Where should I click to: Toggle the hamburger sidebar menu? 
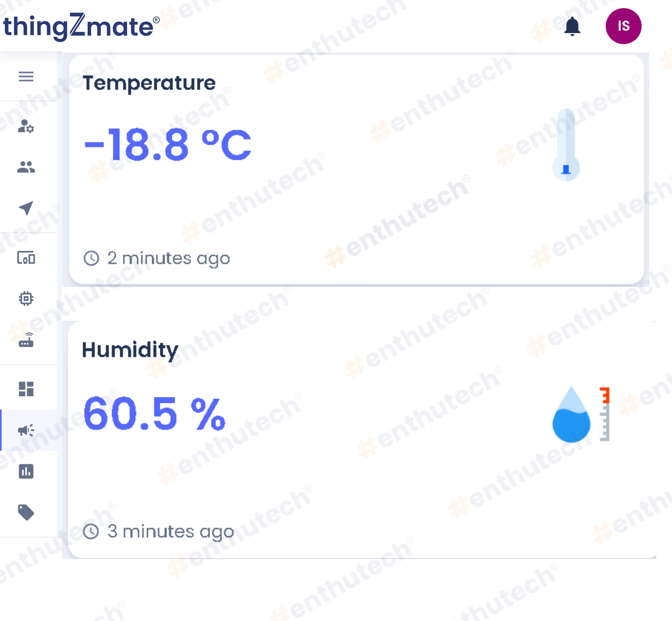click(x=26, y=77)
